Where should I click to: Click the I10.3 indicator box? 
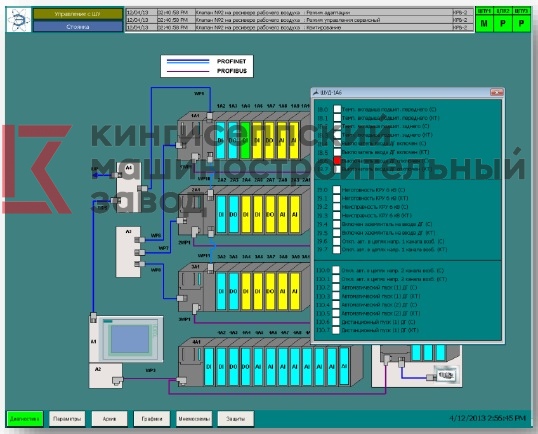(x=336, y=296)
